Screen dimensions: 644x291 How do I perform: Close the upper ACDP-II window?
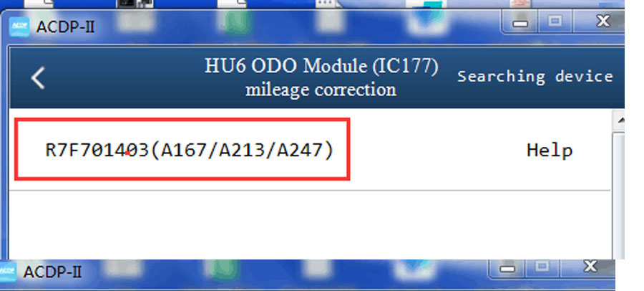[603, 22]
